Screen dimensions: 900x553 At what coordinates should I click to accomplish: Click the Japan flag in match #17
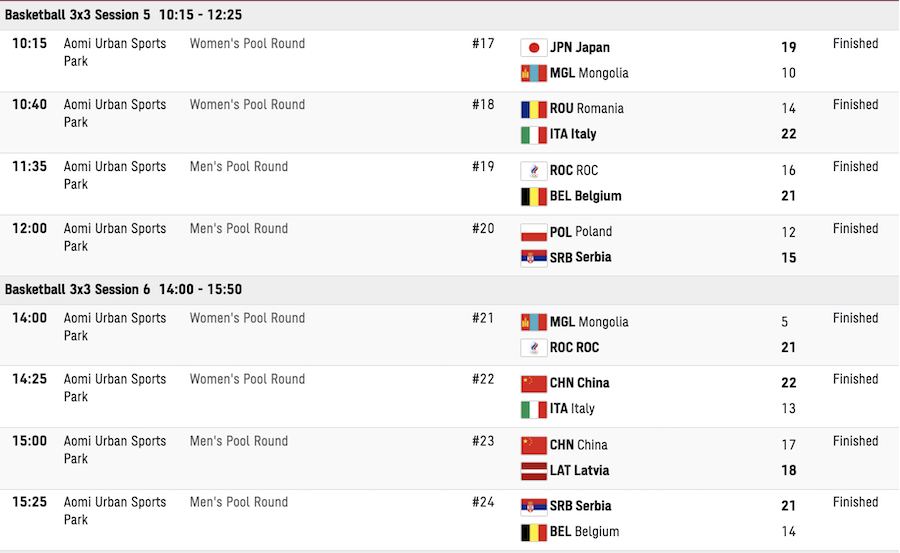point(533,48)
